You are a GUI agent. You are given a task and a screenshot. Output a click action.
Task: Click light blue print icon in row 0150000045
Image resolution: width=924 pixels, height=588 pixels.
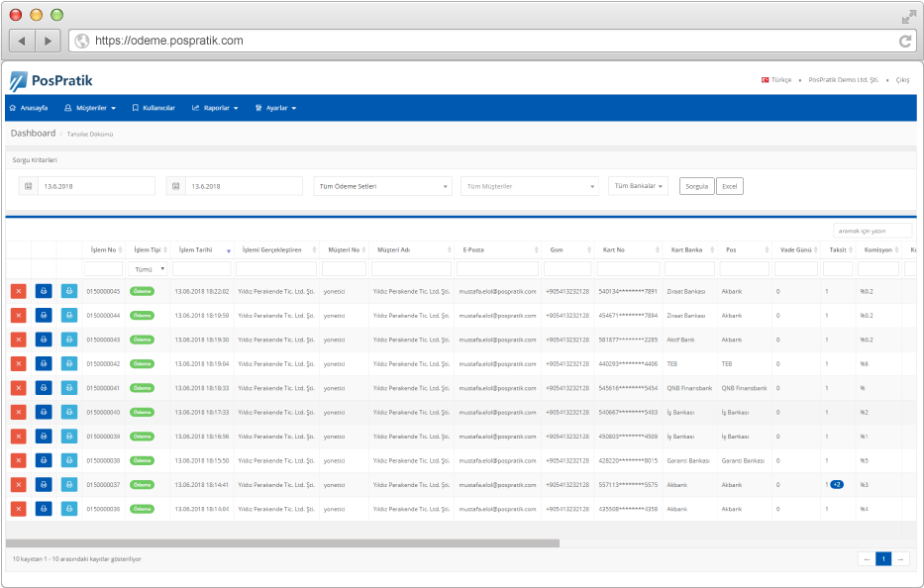(69, 291)
